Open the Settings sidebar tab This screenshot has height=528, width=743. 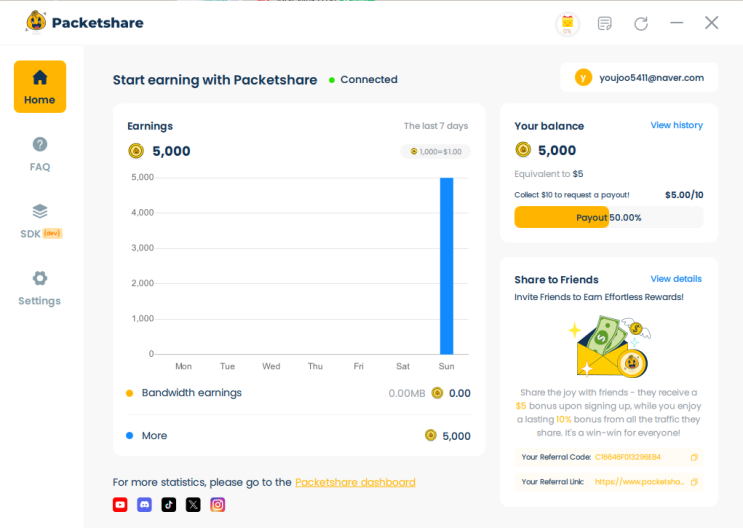pos(40,288)
